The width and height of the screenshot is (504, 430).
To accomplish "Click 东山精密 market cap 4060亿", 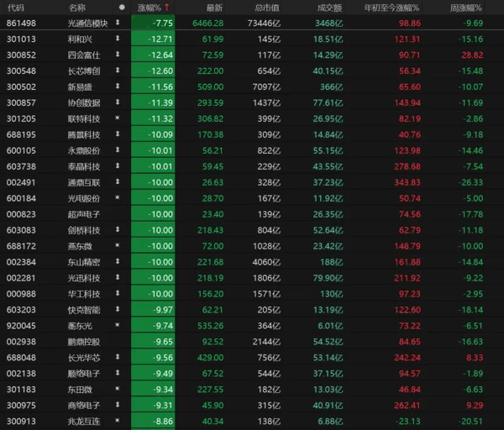I will (267, 262).
